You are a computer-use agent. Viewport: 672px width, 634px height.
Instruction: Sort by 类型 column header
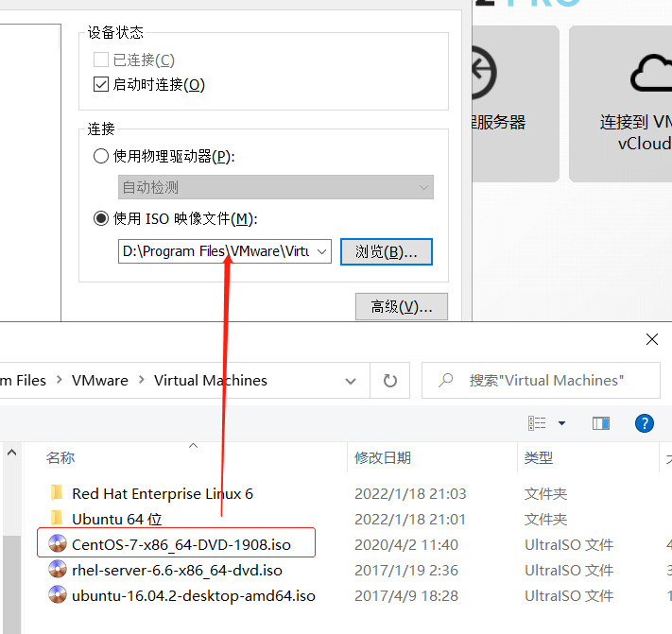[x=539, y=457]
